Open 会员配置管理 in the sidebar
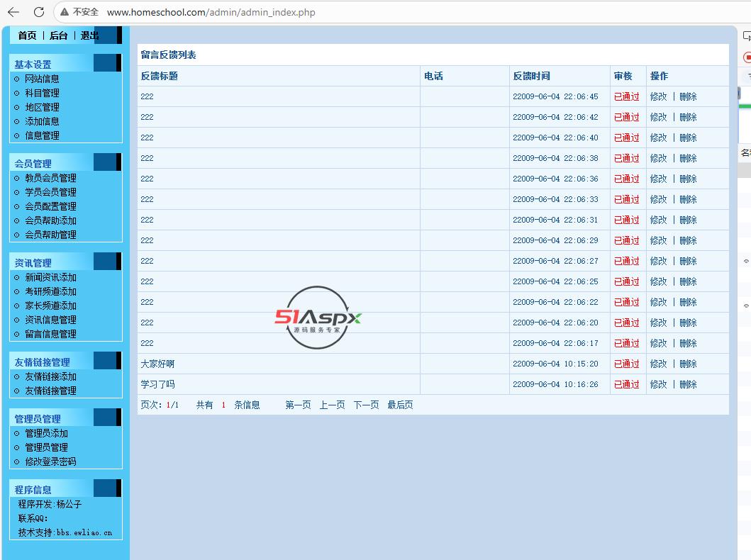The image size is (751, 560). pyautogui.click(x=51, y=206)
